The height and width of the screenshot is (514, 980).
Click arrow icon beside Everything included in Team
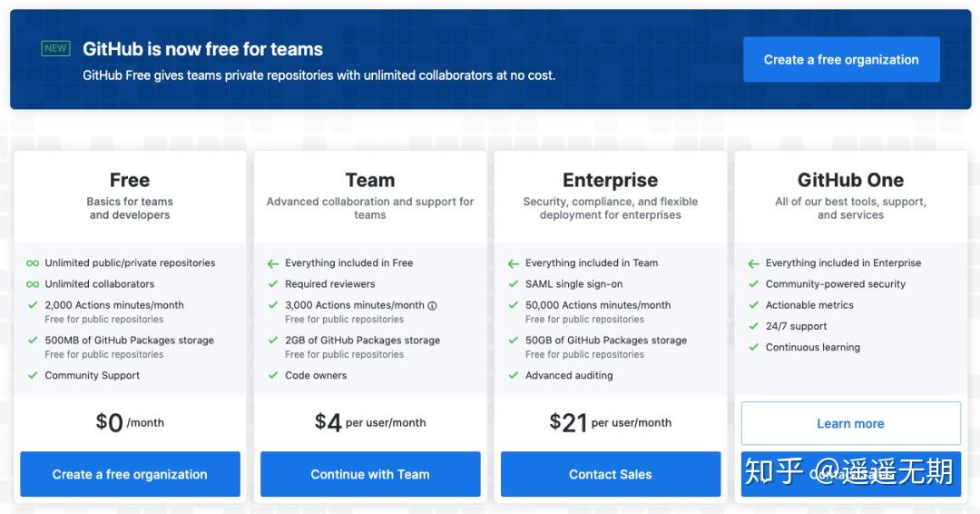pyautogui.click(x=513, y=263)
